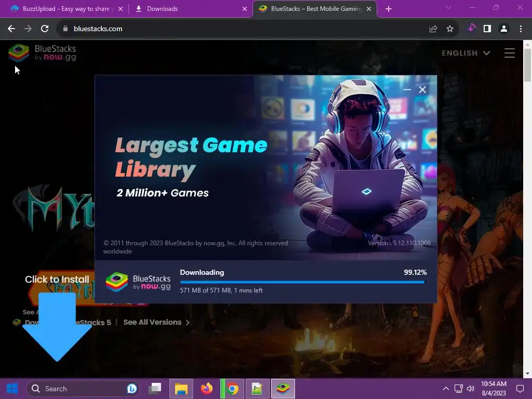The height and width of the screenshot is (399, 532).
Task: Click the '2 Million+ Games' text
Action: pyautogui.click(x=163, y=193)
